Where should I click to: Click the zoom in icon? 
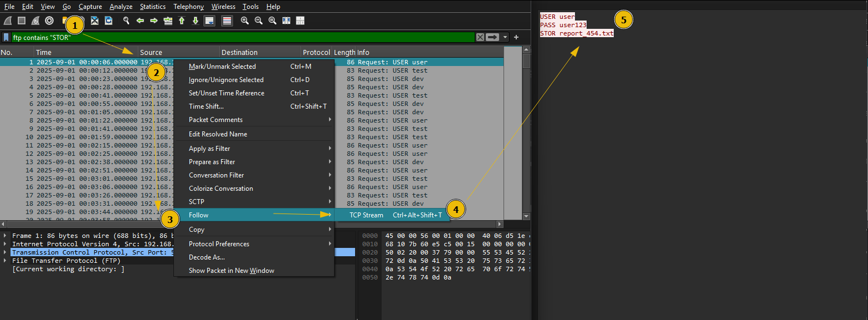tap(245, 21)
